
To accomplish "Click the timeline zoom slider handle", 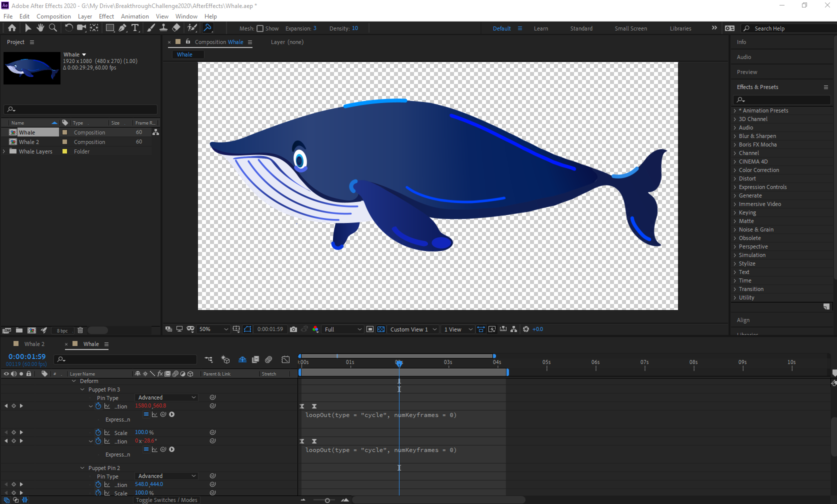I will [x=327, y=500].
